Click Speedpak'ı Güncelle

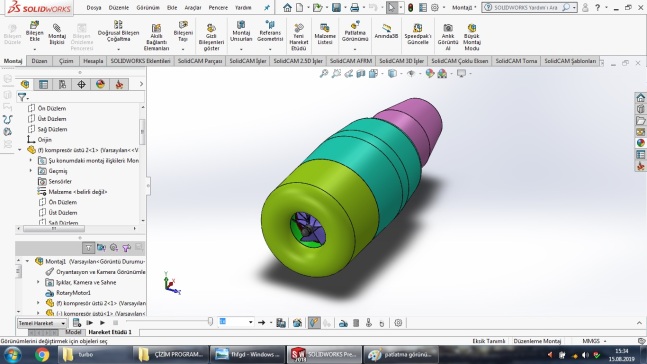click(x=418, y=34)
